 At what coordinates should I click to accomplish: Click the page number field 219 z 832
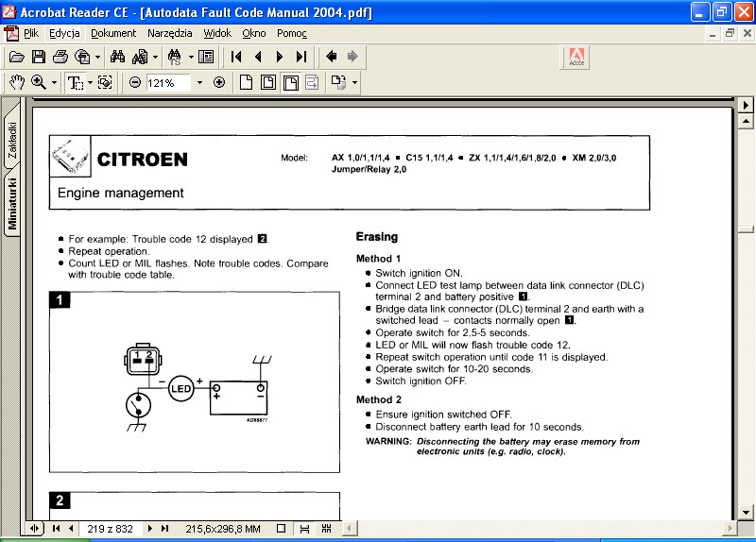click(110, 529)
